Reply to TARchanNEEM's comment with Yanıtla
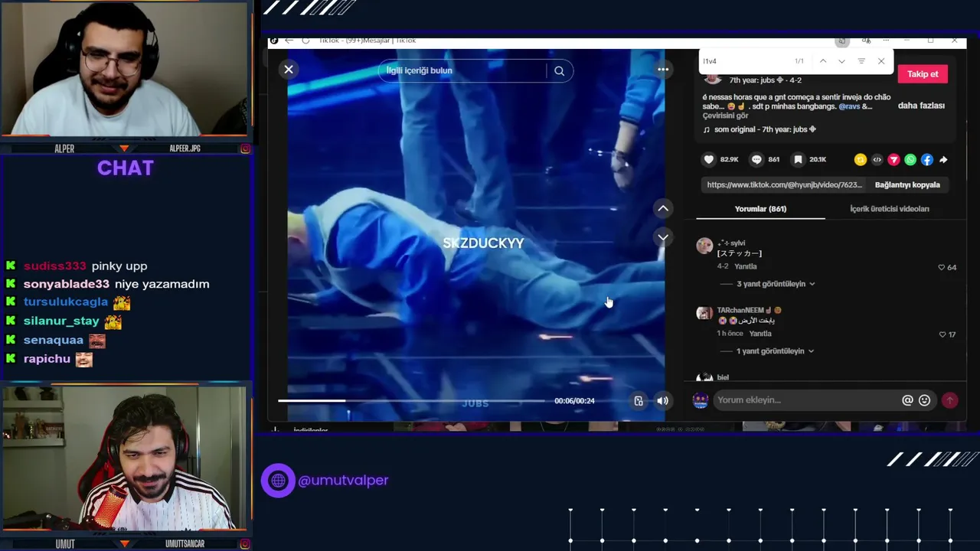This screenshot has width=980, height=551. coord(760,334)
